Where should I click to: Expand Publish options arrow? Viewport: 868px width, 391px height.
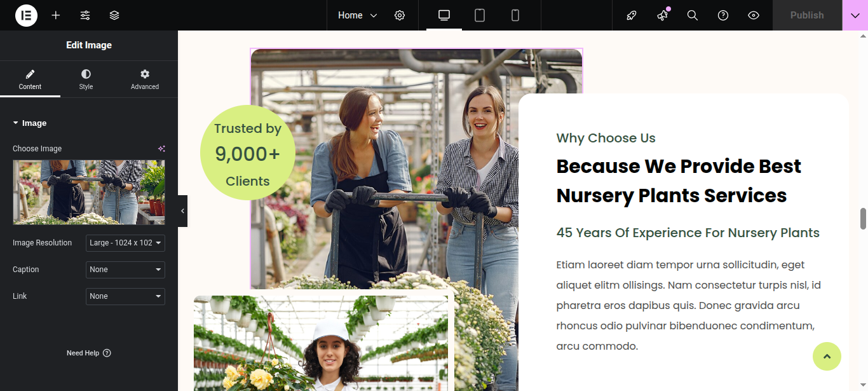tap(855, 15)
